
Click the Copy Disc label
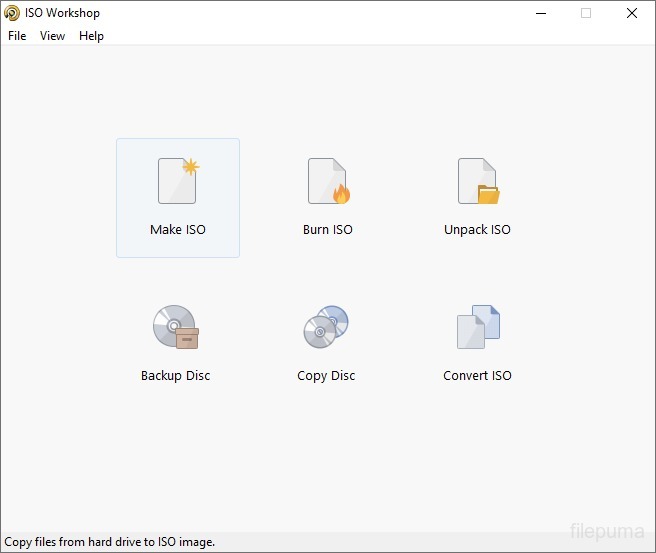tap(326, 376)
